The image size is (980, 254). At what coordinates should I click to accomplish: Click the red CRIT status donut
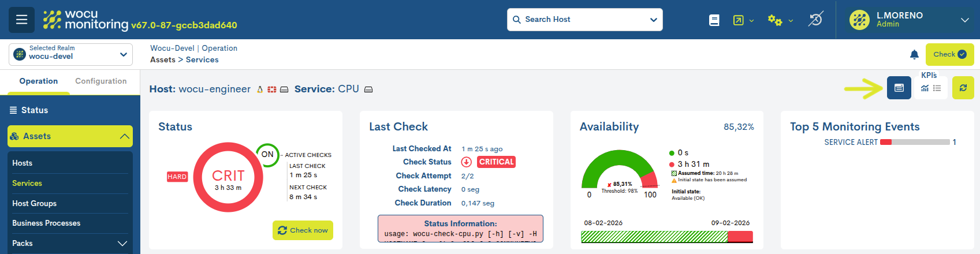coord(228,177)
